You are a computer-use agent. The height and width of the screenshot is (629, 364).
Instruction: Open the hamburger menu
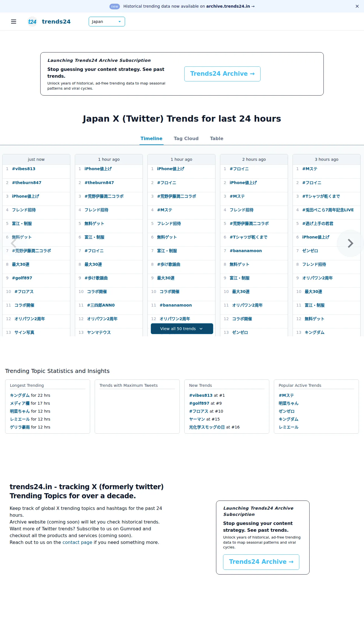click(14, 22)
